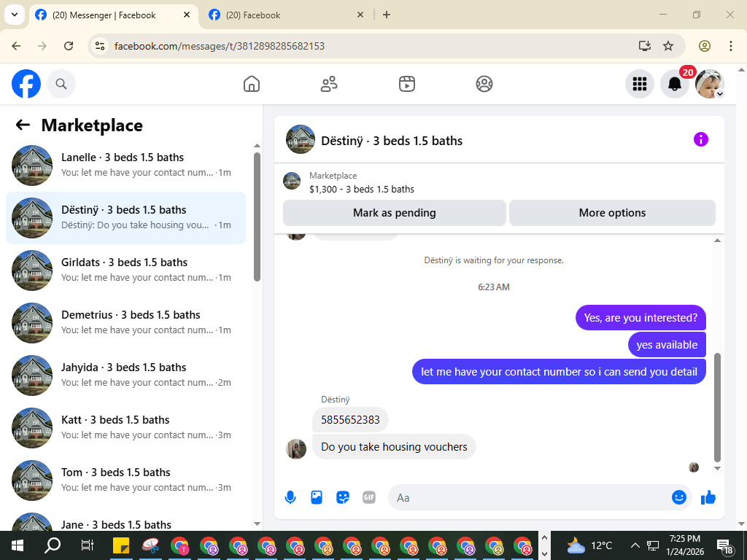747x560 pixels.
Task: Send a voice clip with microphone icon
Action: (x=290, y=497)
